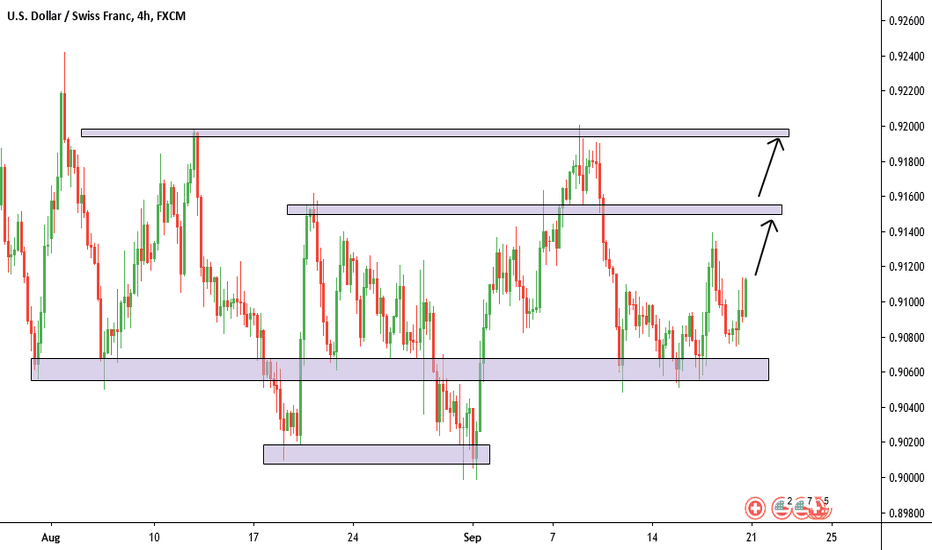
Task: Select the 0.90400 price axis label
Action: click(906, 407)
